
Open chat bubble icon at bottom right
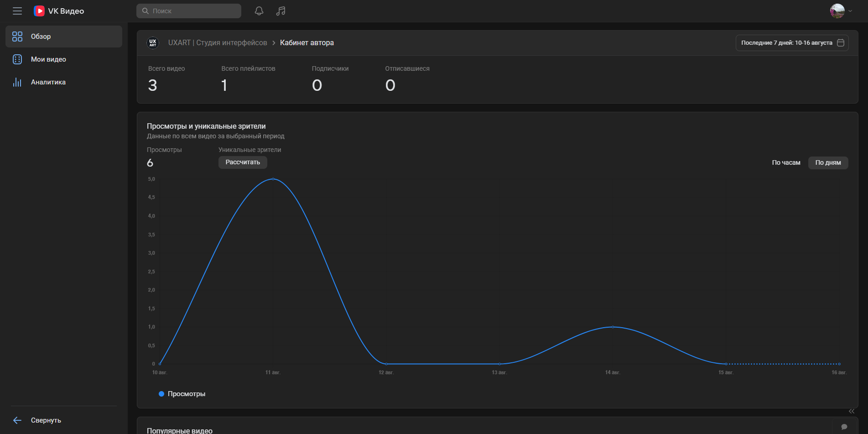tap(844, 427)
